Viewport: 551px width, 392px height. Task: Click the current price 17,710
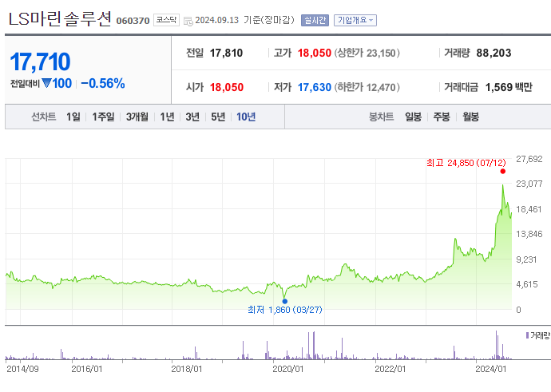40,61
